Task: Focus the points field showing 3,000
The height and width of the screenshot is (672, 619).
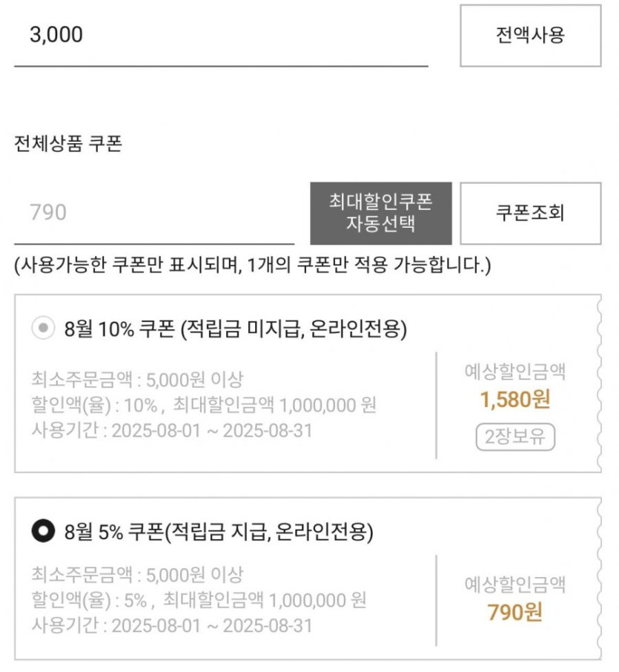Action: (x=221, y=36)
